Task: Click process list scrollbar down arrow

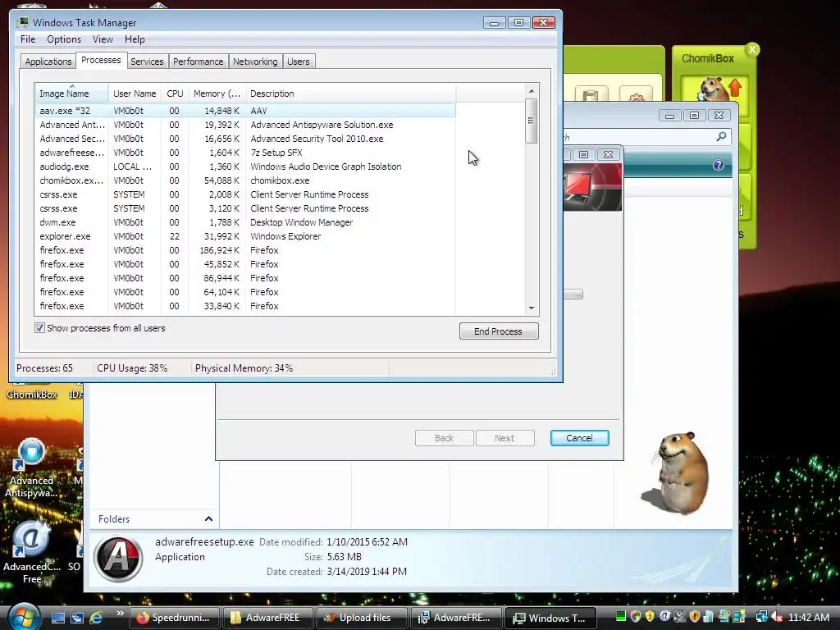Action: 532,308
